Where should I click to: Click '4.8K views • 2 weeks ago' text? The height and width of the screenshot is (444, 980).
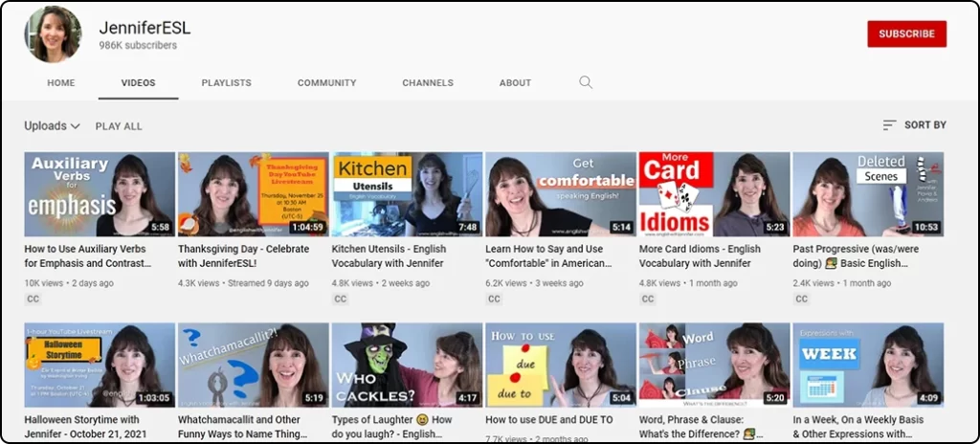(x=381, y=283)
